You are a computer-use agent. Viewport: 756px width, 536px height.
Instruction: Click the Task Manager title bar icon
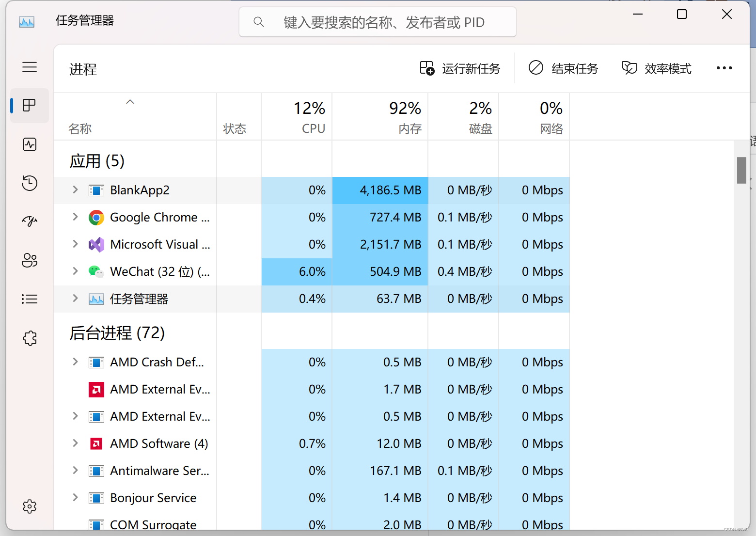click(x=27, y=21)
